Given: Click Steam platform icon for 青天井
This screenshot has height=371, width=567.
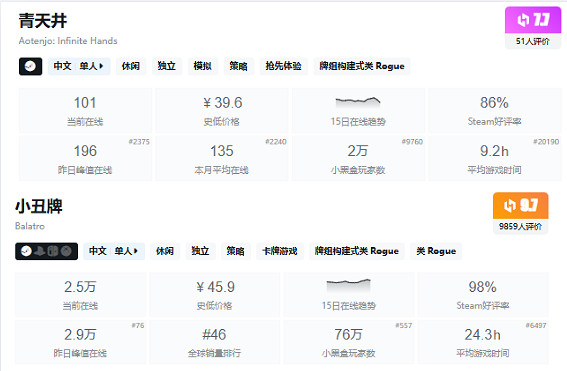Looking at the screenshot, I should click(30, 66).
